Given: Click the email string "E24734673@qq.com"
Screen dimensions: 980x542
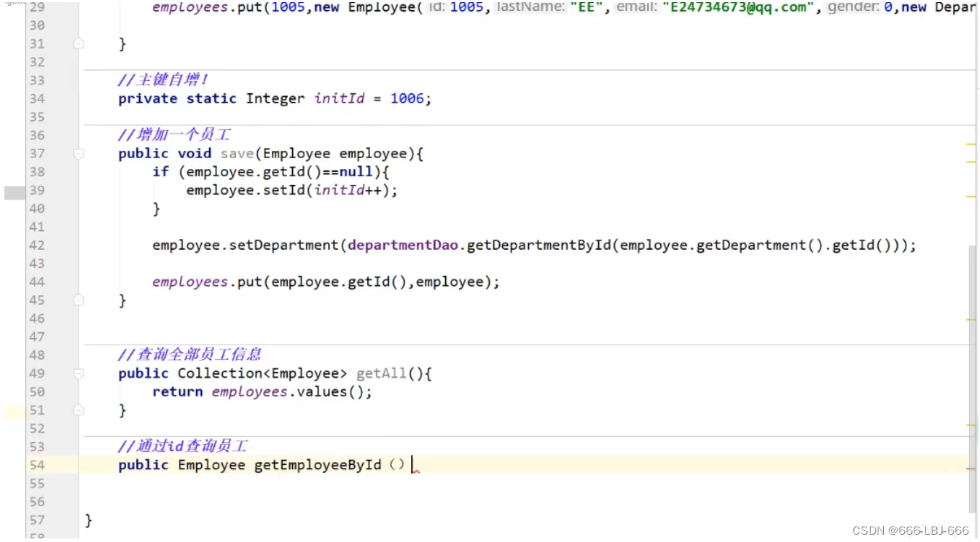Looking at the screenshot, I should coord(737,7).
